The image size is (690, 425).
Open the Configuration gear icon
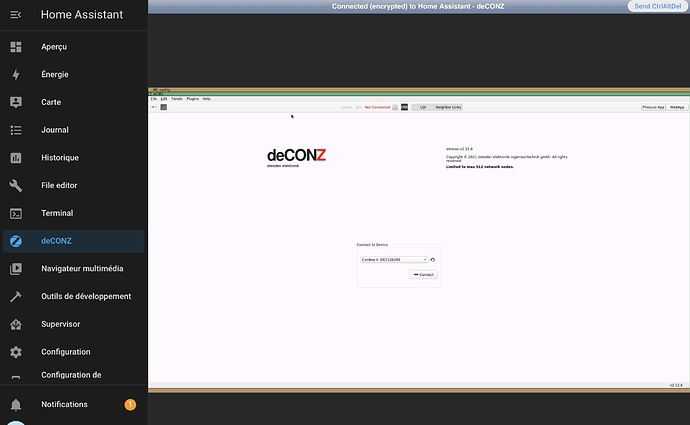[x=16, y=352]
